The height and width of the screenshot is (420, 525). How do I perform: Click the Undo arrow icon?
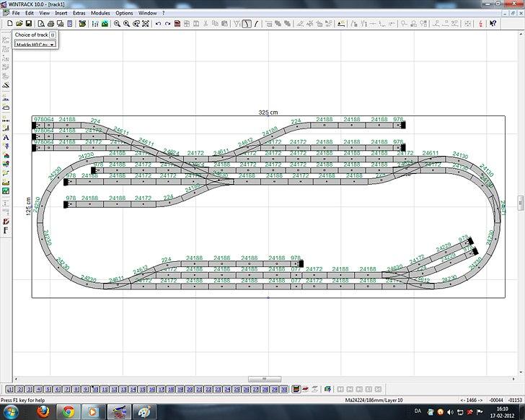click(158, 24)
